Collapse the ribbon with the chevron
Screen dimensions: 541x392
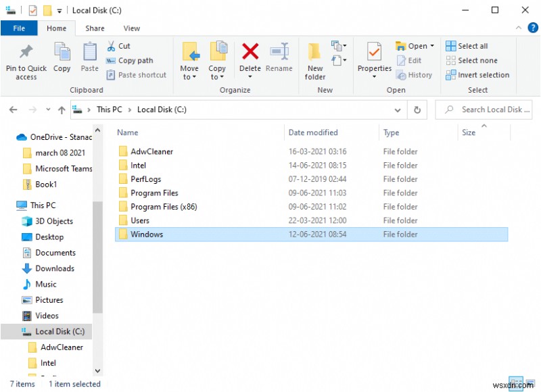[x=518, y=28]
